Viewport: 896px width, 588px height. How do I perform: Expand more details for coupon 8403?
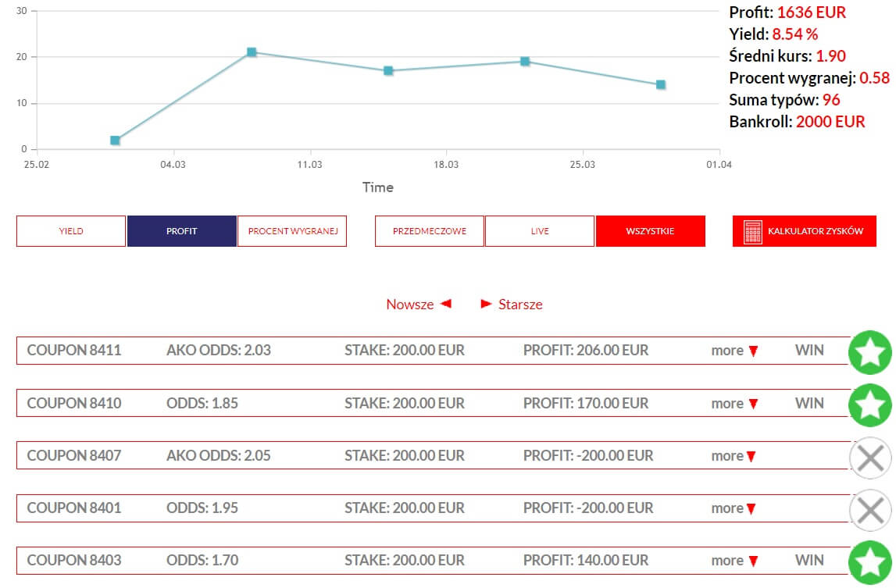tap(734, 561)
